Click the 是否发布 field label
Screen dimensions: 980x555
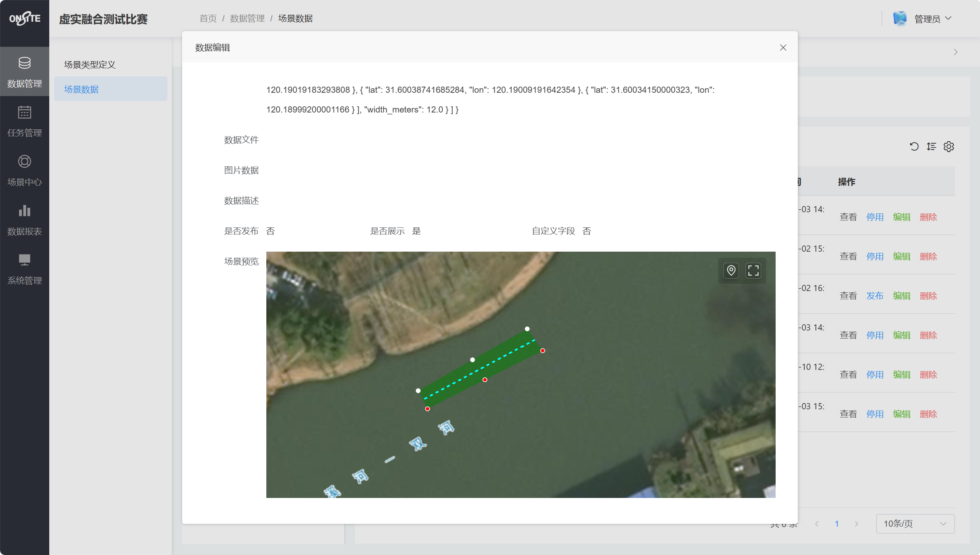click(241, 231)
